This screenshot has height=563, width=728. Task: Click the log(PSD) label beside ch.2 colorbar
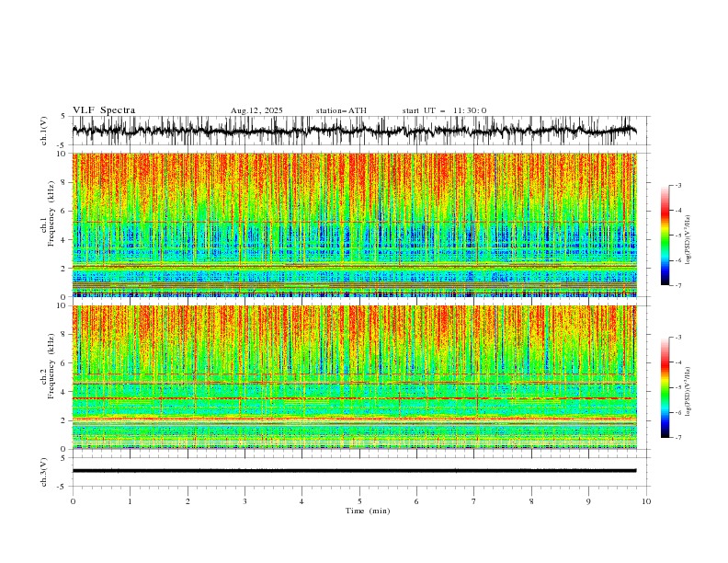click(x=688, y=392)
